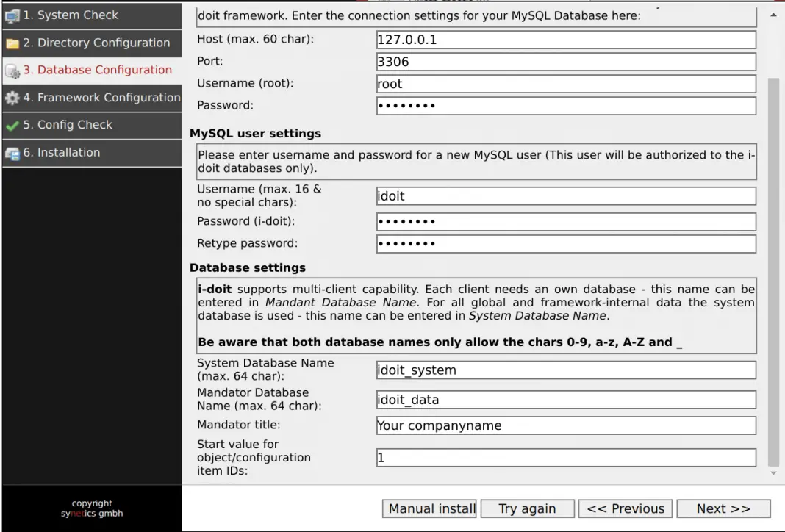Click the folder icon beside Directory Configuration

tap(12, 43)
